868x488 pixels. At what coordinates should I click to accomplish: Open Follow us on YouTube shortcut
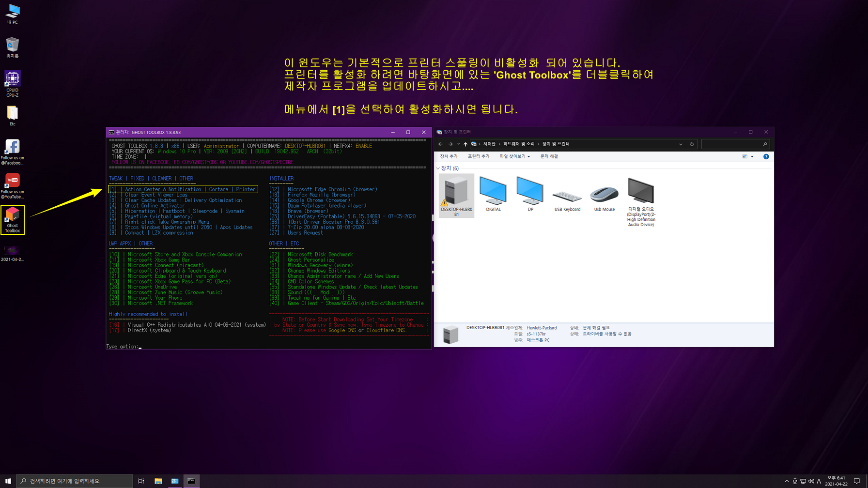12,186
